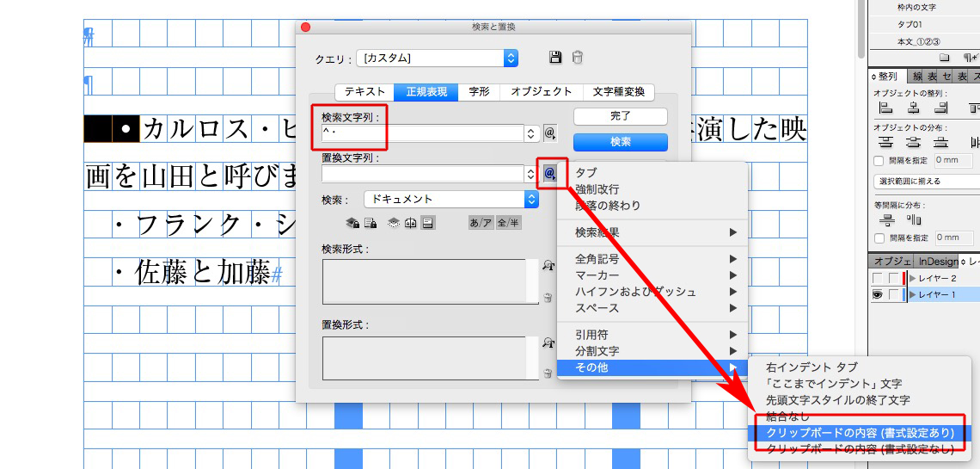The image size is (980, 469).
Task: Toggle include locked stories search icon
Action: (370, 223)
